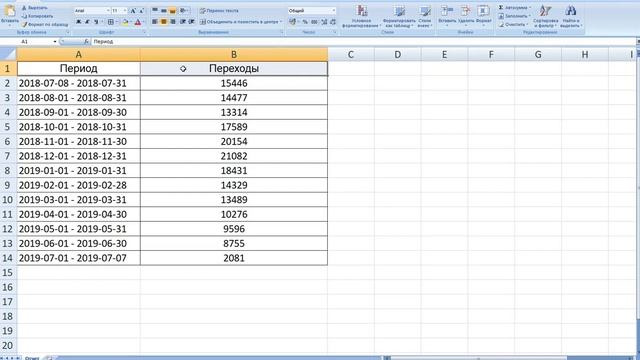This screenshot has width=640, height=360.
Task: Increase font size with large A button
Action: click(x=133, y=11)
